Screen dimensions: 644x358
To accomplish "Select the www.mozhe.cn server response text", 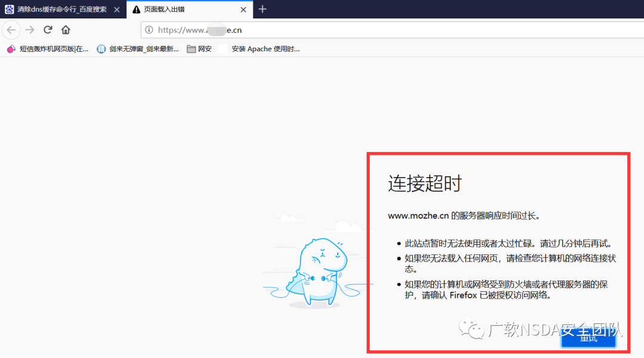I will [464, 216].
